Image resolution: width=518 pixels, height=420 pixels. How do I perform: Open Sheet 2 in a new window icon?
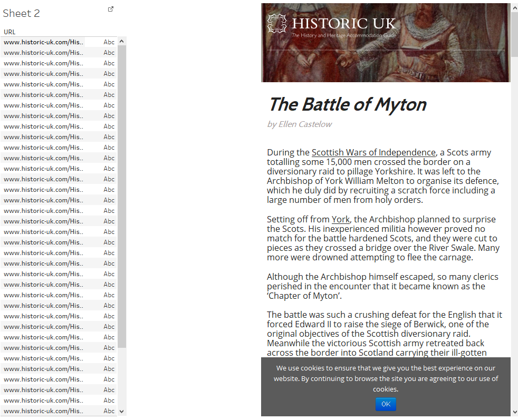tap(111, 9)
